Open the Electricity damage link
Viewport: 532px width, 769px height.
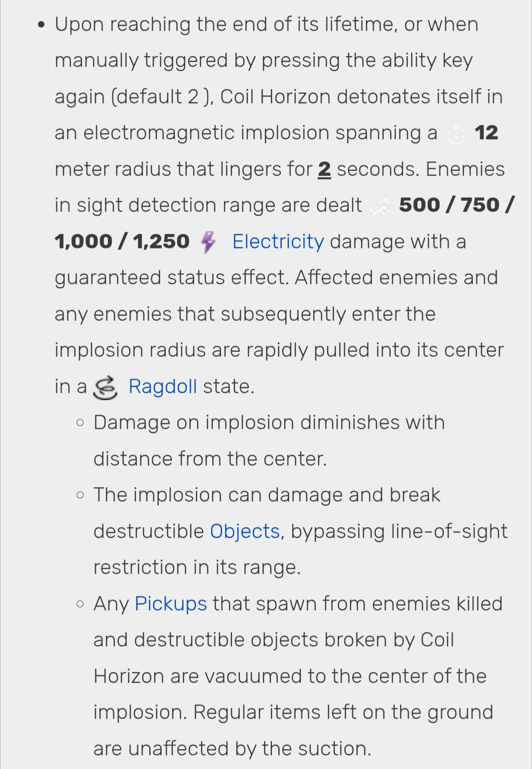(x=278, y=242)
